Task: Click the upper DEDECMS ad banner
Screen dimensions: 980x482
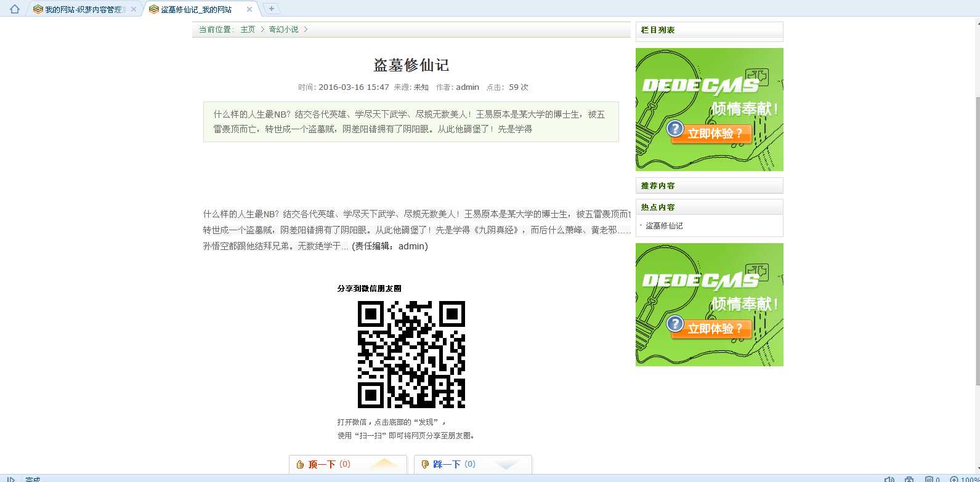Action: click(710, 110)
